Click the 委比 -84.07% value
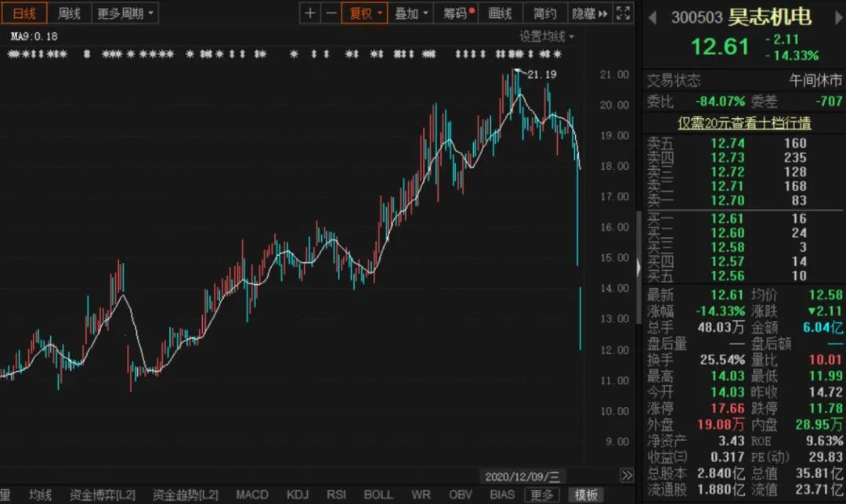The height and width of the screenshot is (504, 846). click(x=720, y=101)
